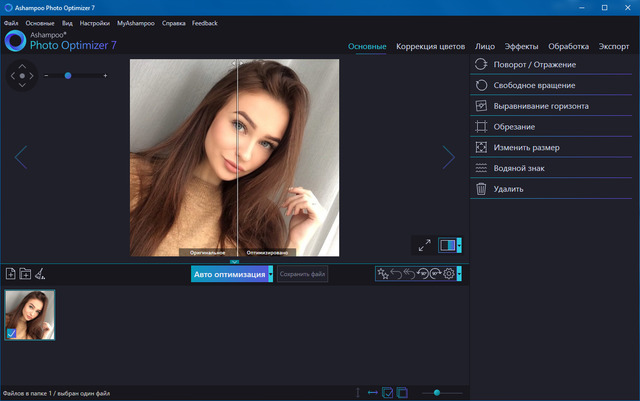Click the pan right arrow on navigation pad
The height and width of the screenshot is (401, 640).
pos(31,76)
